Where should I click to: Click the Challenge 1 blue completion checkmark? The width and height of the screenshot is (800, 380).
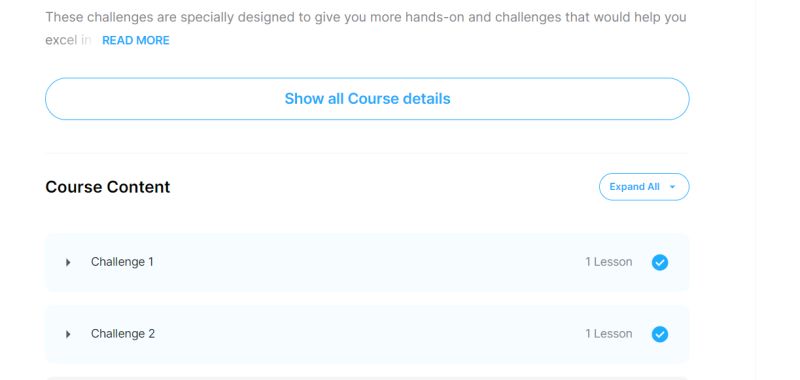660,262
